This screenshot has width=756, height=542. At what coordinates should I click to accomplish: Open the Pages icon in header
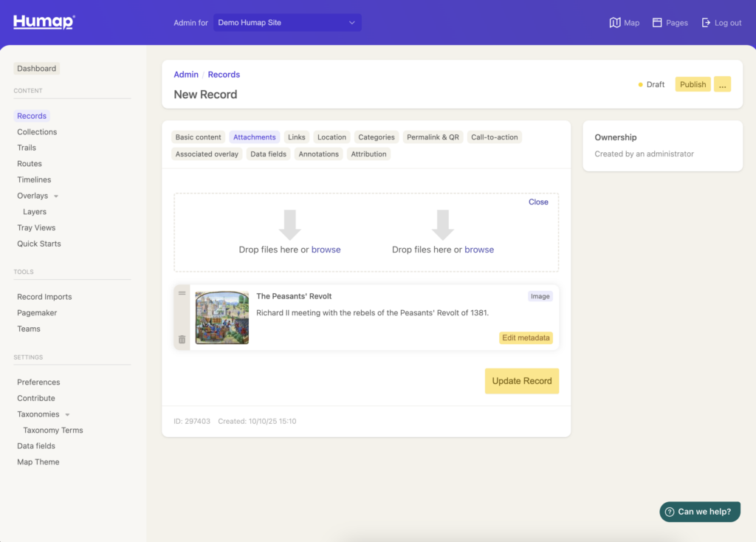coord(657,23)
